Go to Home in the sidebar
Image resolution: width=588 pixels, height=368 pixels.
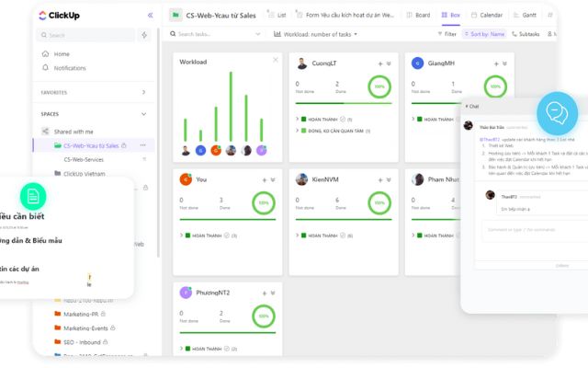coord(61,54)
